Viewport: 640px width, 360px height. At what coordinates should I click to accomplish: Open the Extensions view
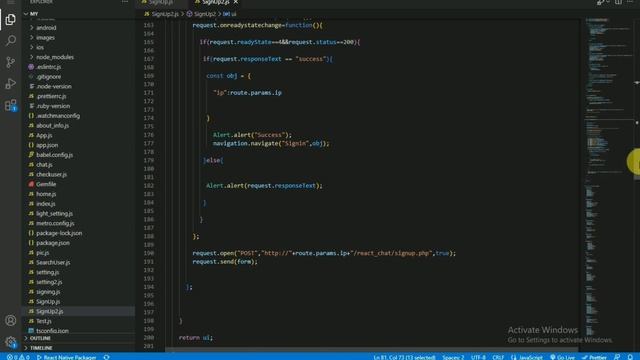click(x=11, y=105)
